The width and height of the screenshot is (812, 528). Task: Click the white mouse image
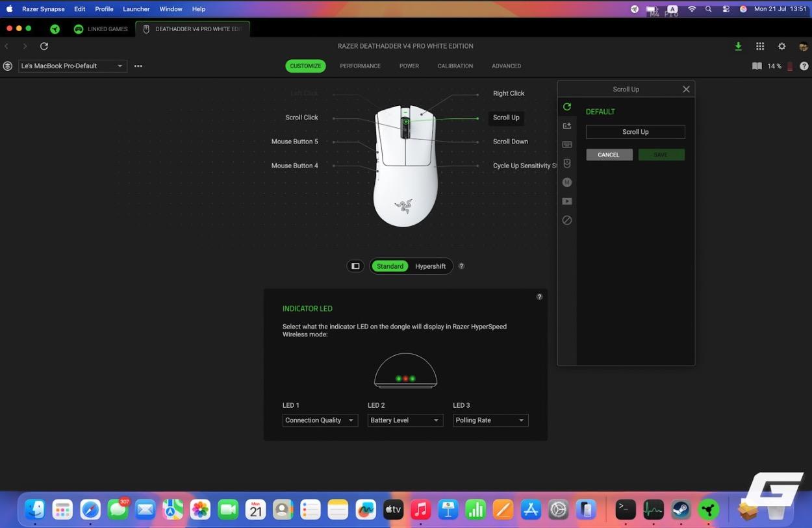pyautogui.click(x=405, y=166)
